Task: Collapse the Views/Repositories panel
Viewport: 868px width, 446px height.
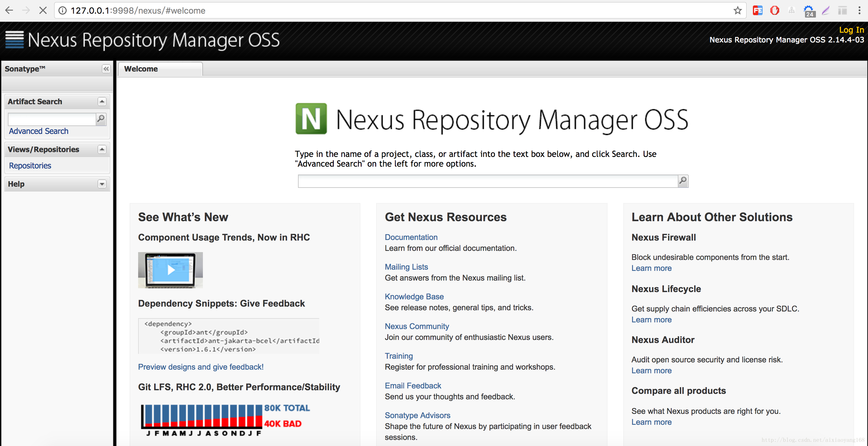Action: 102,149
